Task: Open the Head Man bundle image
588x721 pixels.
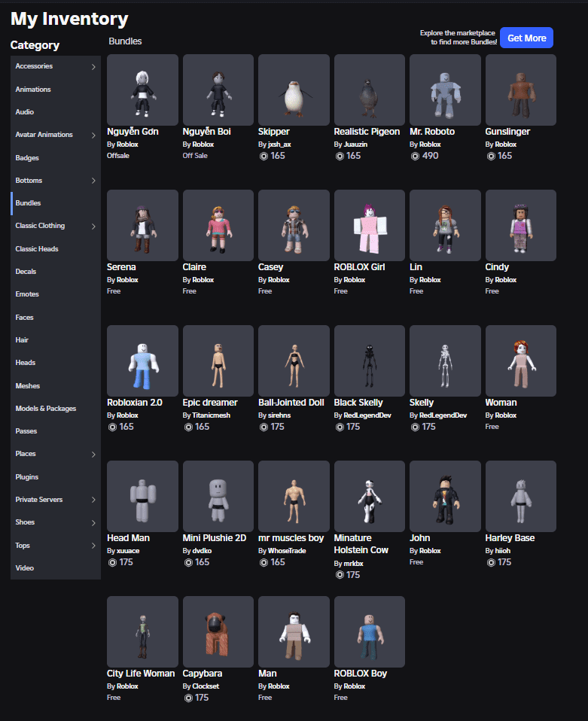Action: click(x=142, y=496)
